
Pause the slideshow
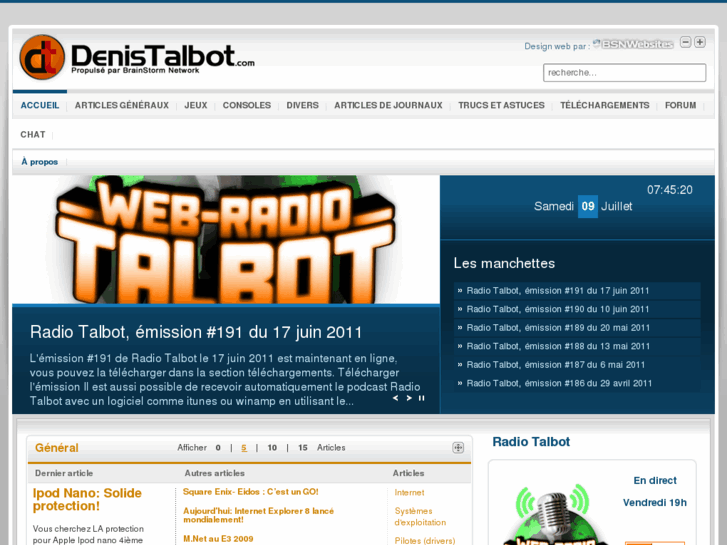pos(421,398)
